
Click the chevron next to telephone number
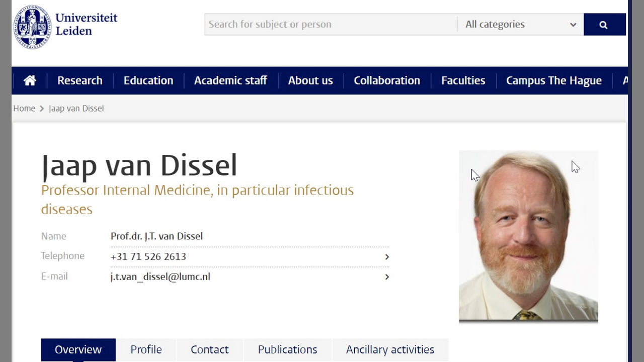point(386,257)
